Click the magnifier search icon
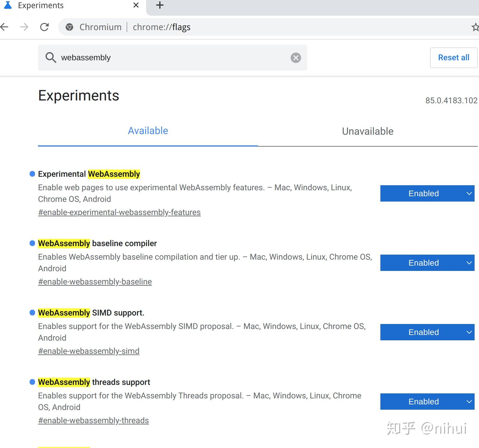 tap(51, 57)
